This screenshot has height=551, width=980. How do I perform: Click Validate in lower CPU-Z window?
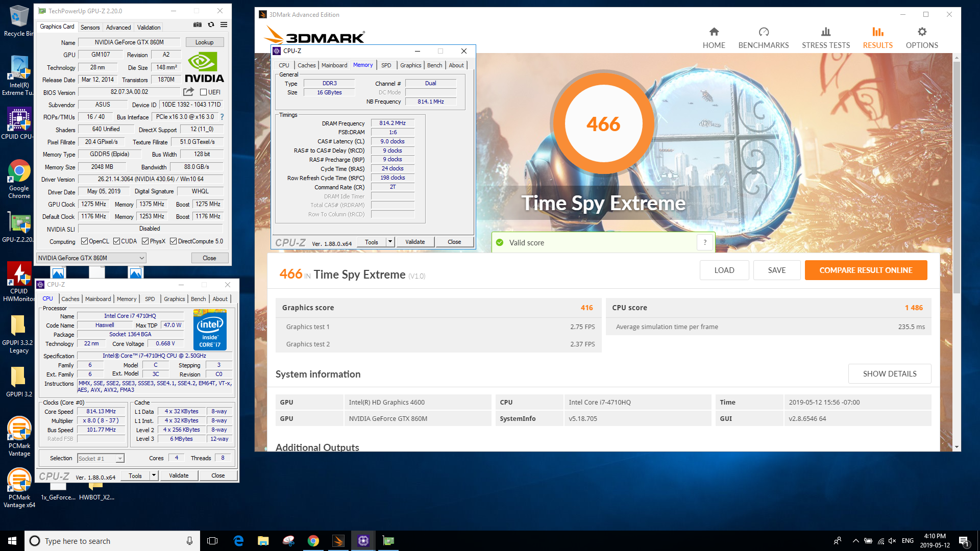[179, 475]
